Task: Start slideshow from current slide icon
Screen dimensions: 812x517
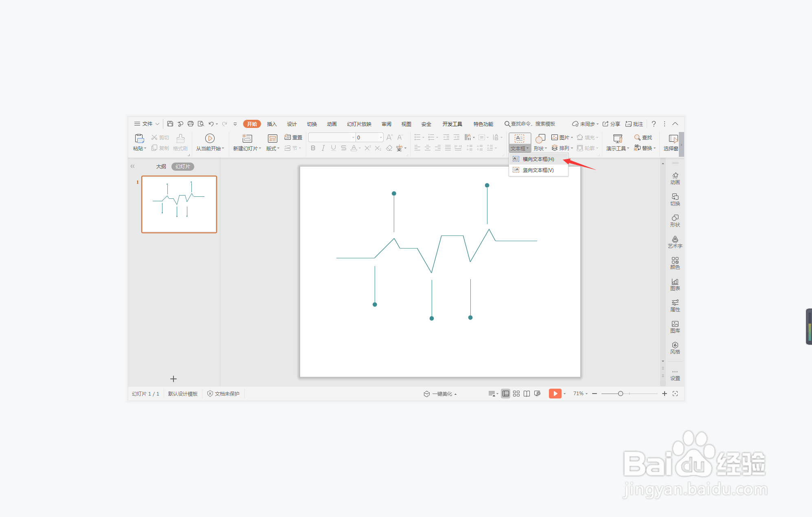Action: point(210,139)
